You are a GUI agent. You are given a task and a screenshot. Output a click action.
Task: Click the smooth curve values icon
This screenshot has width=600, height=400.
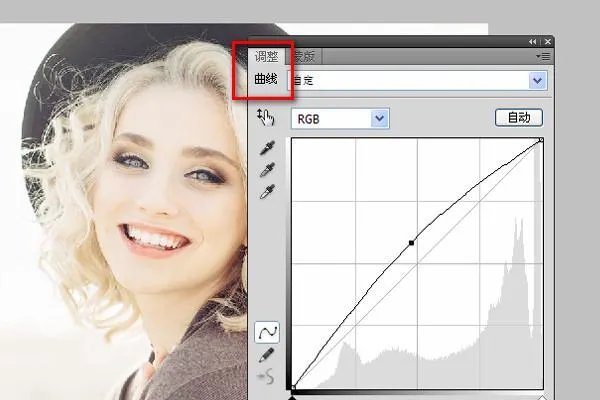pyautogui.click(x=266, y=376)
